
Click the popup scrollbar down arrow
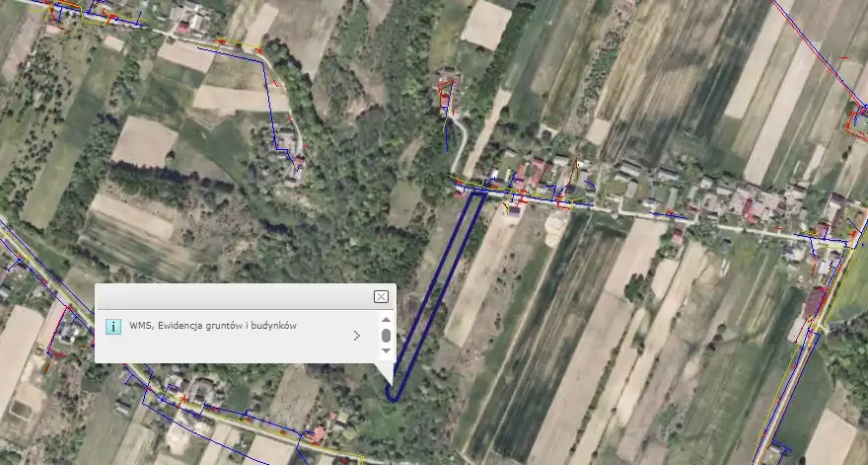click(x=386, y=351)
